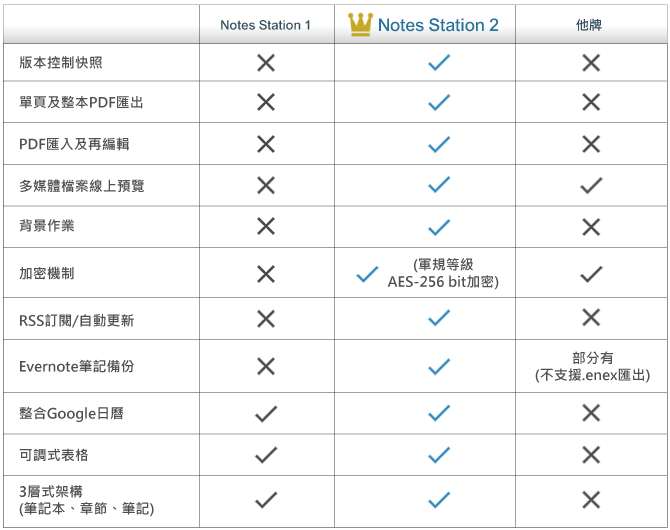Click 他牌 gray checkmark in 加密機制 row
The height and width of the screenshot is (530, 670).
point(591,273)
